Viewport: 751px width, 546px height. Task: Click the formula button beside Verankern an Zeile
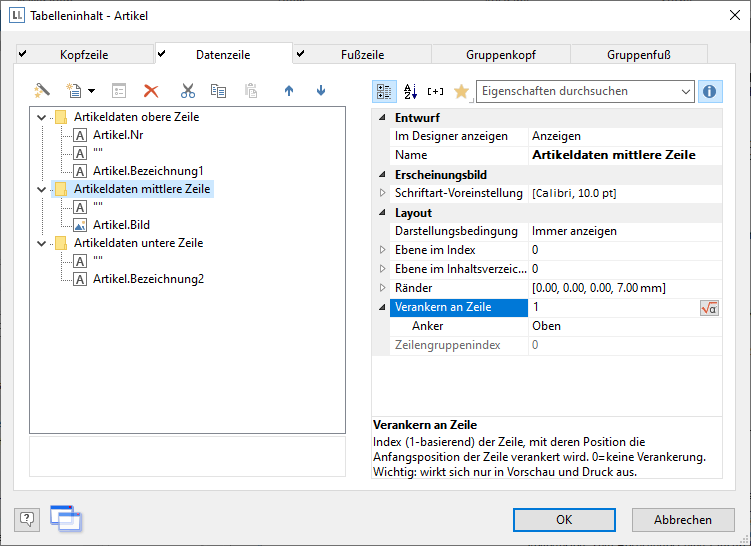[x=709, y=308]
